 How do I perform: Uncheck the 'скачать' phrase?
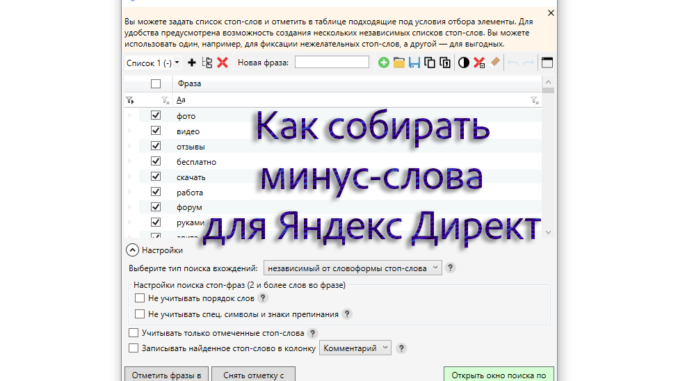click(x=156, y=176)
